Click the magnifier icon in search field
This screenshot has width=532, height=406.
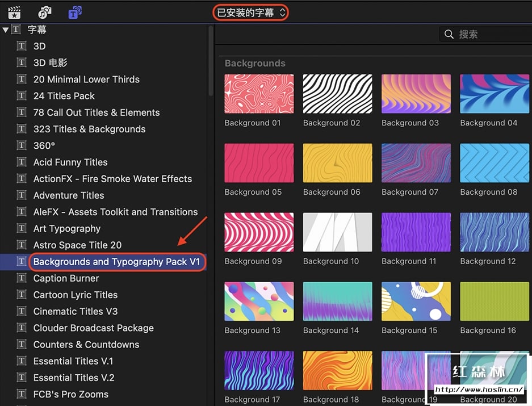(x=449, y=34)
